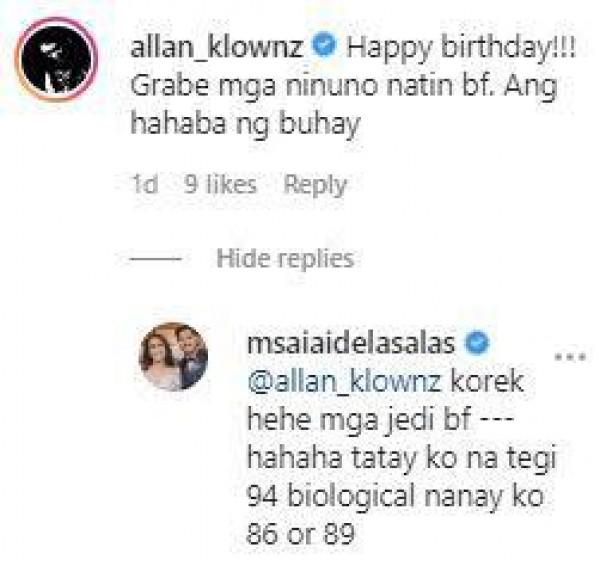The width and height of the screenshot is (600, 566).
Task: Open msaiaidelasalas's couple profile photo
Action: [173, 357]
